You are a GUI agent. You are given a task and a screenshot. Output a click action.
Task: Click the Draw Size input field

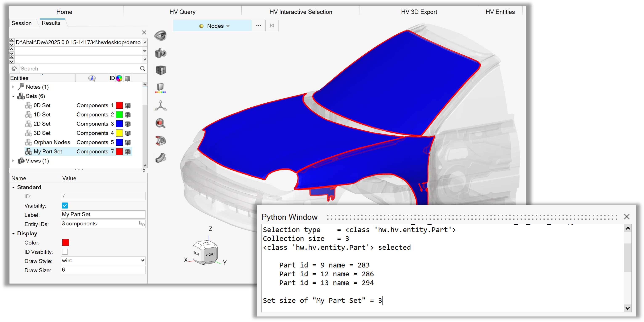pos(103,270)
